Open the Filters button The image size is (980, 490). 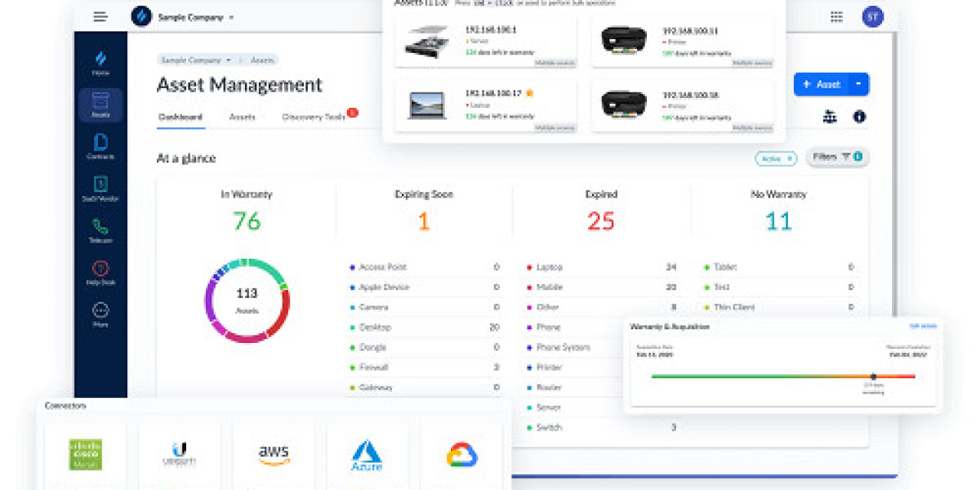[837, 157]
